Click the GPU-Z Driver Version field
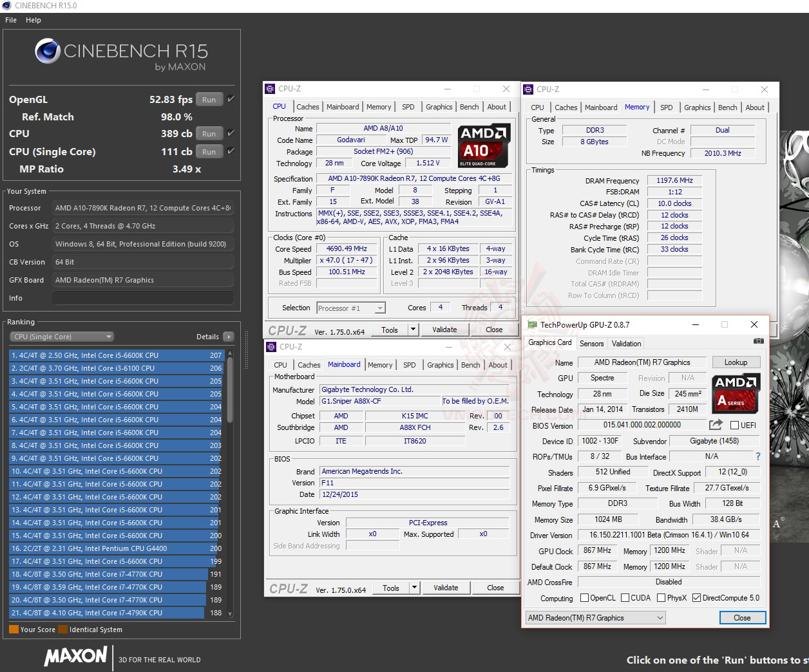 pyautogui.click(x=669, y=535)
